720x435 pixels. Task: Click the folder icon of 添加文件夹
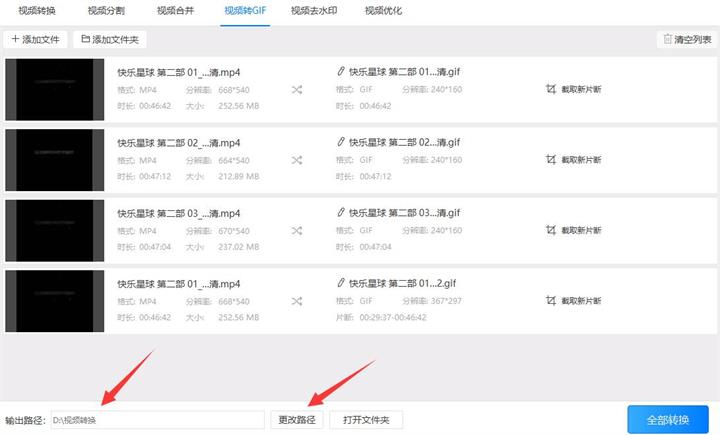pyautogui.click(x=85, y=39)
